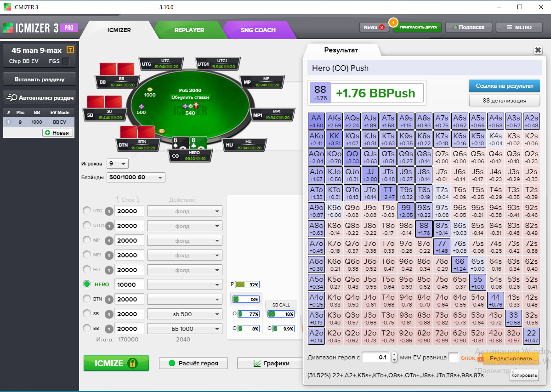Close the Результат panel with X
The width and height of the screenshot is (551, 392).
coord(538,50)
